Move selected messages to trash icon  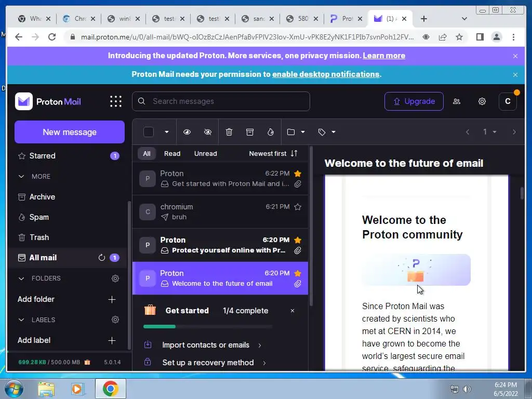(229, 132)
